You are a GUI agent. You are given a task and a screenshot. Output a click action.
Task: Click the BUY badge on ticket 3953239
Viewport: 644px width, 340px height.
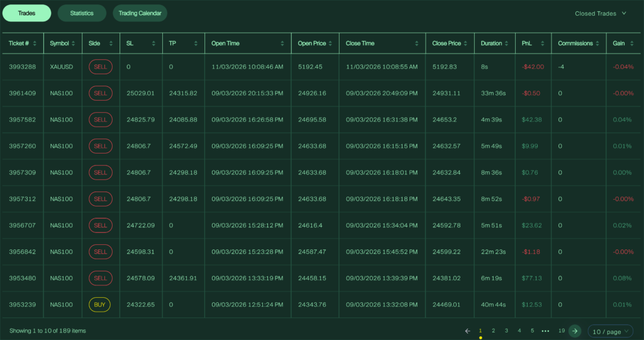point(100,305)
